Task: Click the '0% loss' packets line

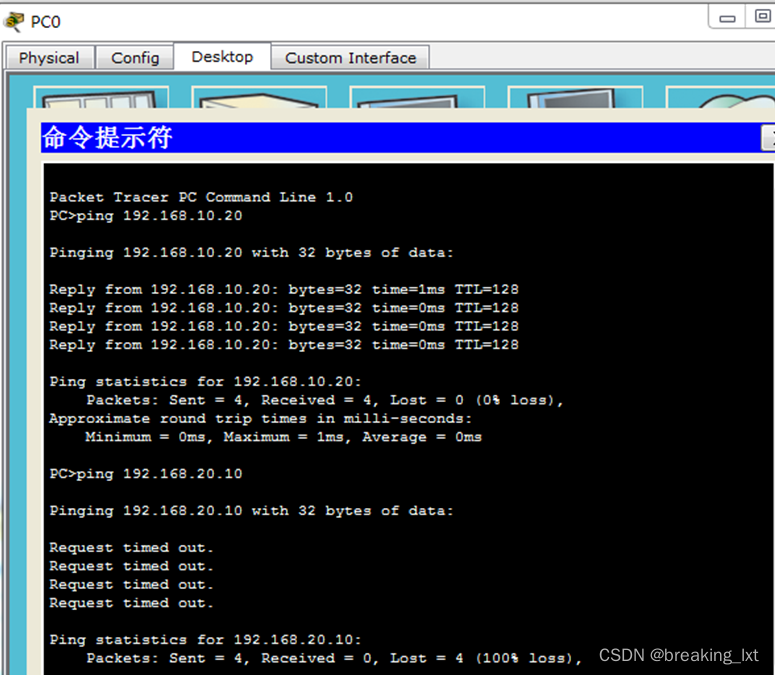Action: (x=325, y=400)
